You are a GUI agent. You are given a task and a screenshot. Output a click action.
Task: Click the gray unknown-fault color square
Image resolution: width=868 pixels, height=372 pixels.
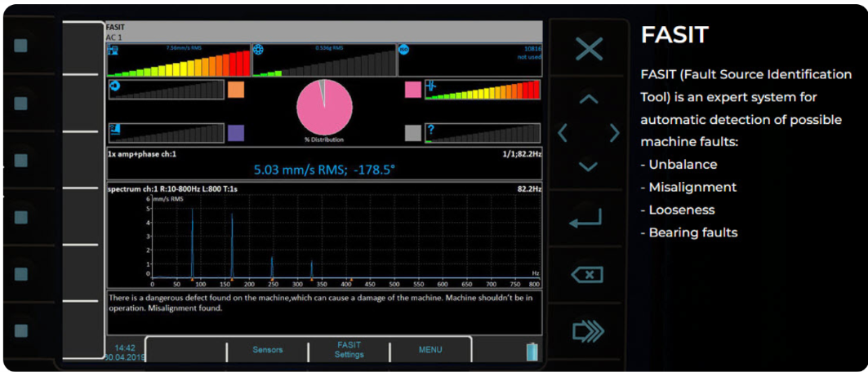tap(413, 133)
